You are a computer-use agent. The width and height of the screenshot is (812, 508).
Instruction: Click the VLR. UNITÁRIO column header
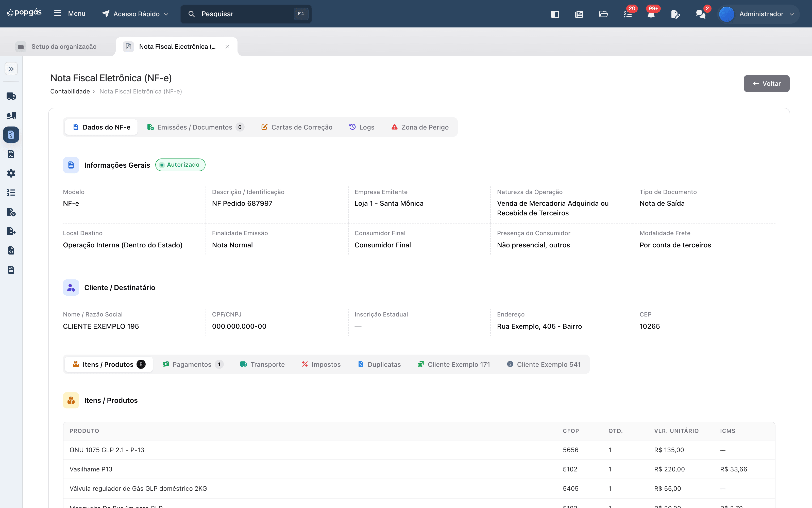pyautogui.click(x=676, y=431)
